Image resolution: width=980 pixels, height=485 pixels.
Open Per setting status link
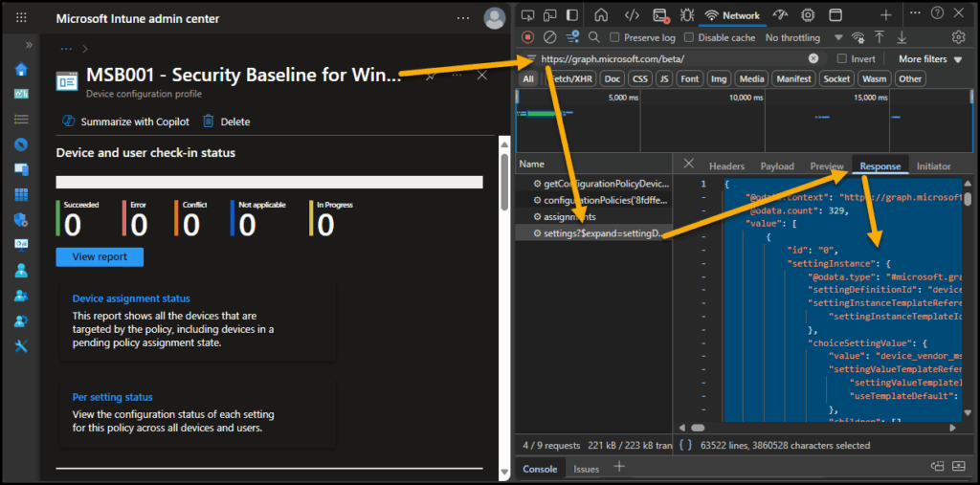click(x=113, y=397)
